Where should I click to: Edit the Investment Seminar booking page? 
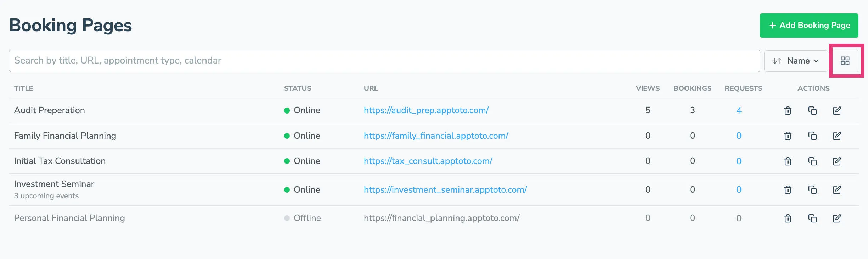coord(837,189)
